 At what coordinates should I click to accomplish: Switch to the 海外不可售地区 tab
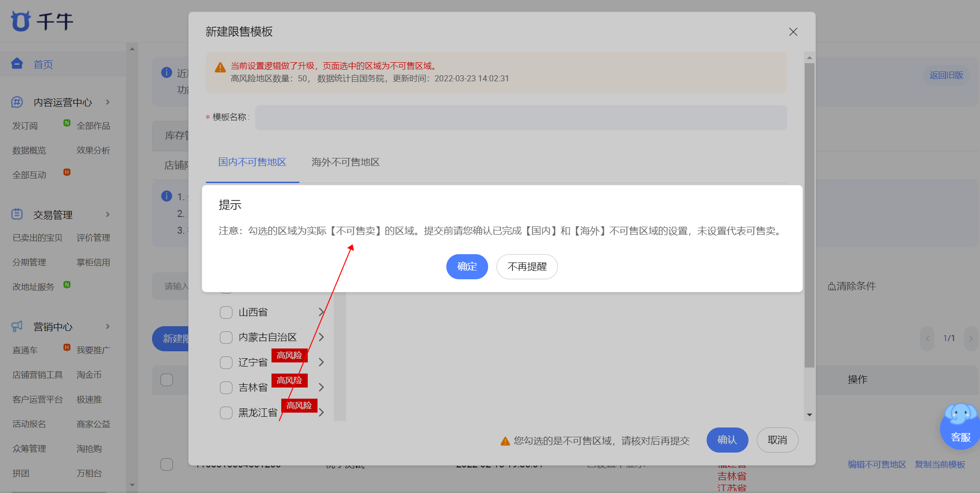(345, 162)
